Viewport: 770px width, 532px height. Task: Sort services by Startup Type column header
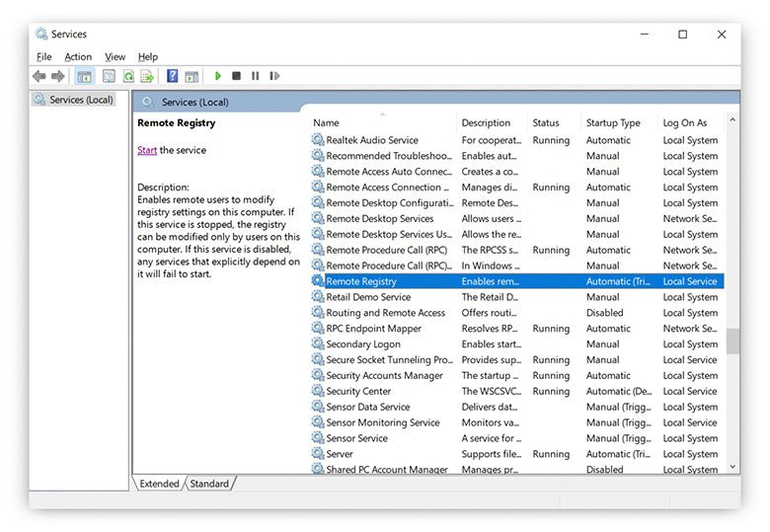[613, 122]
